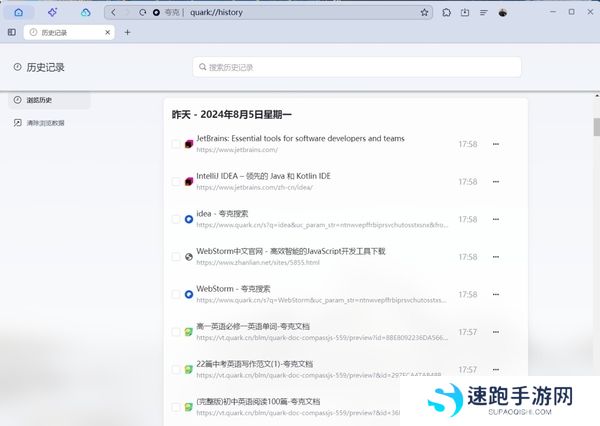Check the IntelliJ IDEA entry checkbox
This screenshot has height=426, width=600.
[x=176, y=181]
